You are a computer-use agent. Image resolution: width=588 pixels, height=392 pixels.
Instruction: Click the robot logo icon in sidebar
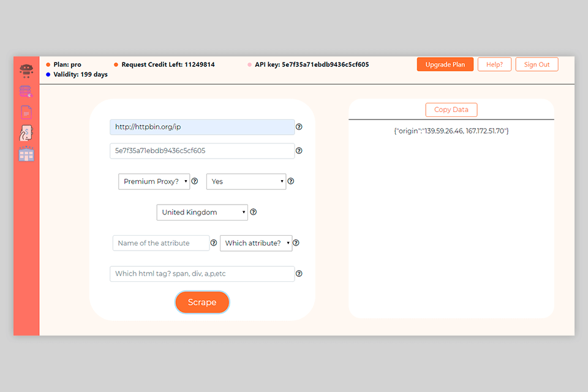[26, 70]
